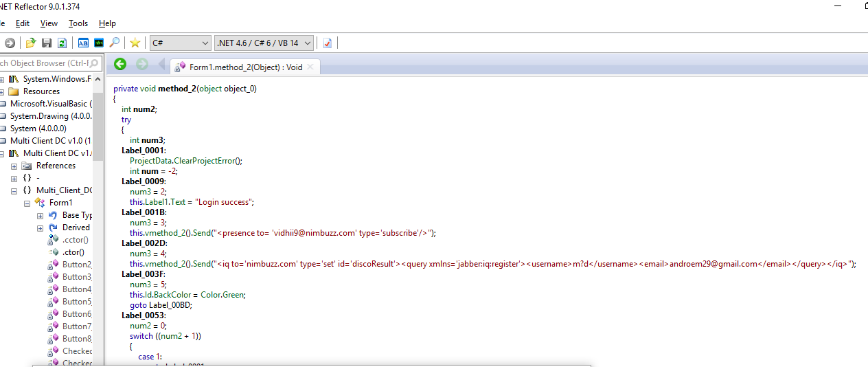868x367 pixels.
Task: Open the Tools menu
Action: point(78,23)
